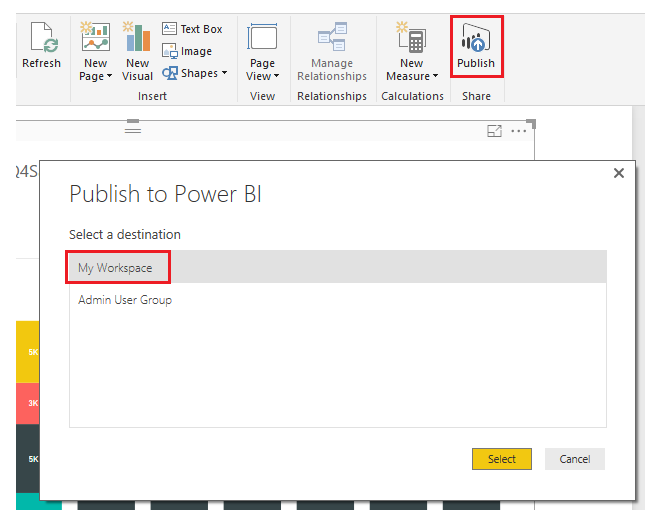
Task: Open the Shapes dropdown
Action: 194,73
